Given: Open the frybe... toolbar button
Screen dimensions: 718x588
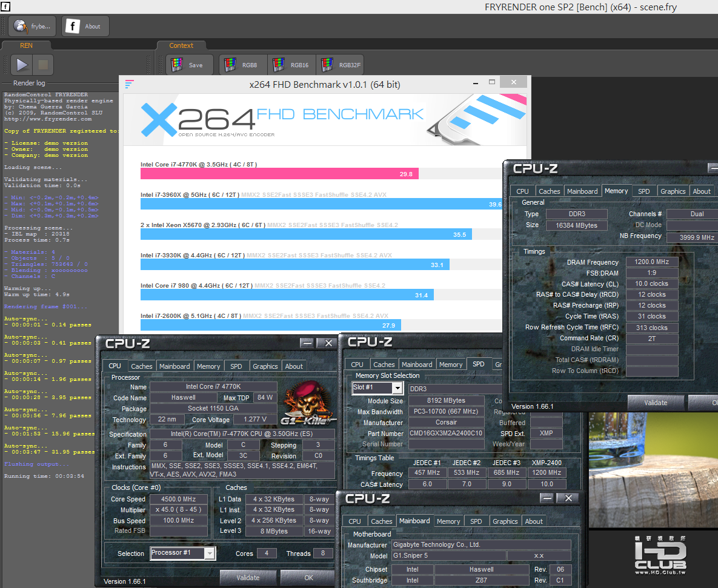Looking at the screenshot, I should [x=32, y=26].
